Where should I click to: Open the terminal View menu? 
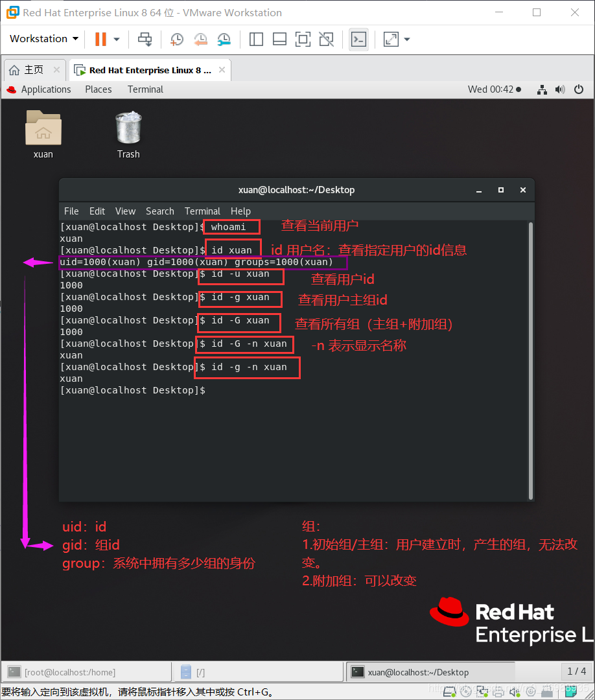(125, 211)
